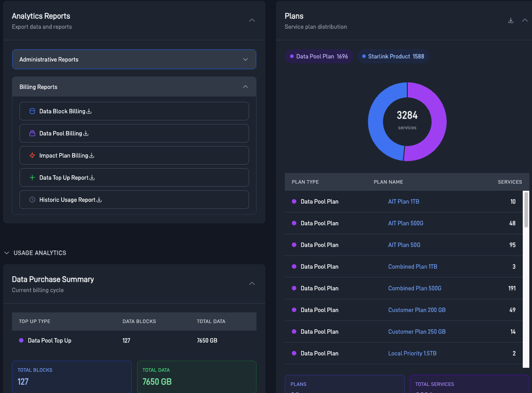Click the TOTAL BLOCKS 127 card
Screen dimensions: 532x393
click(72, 377)
